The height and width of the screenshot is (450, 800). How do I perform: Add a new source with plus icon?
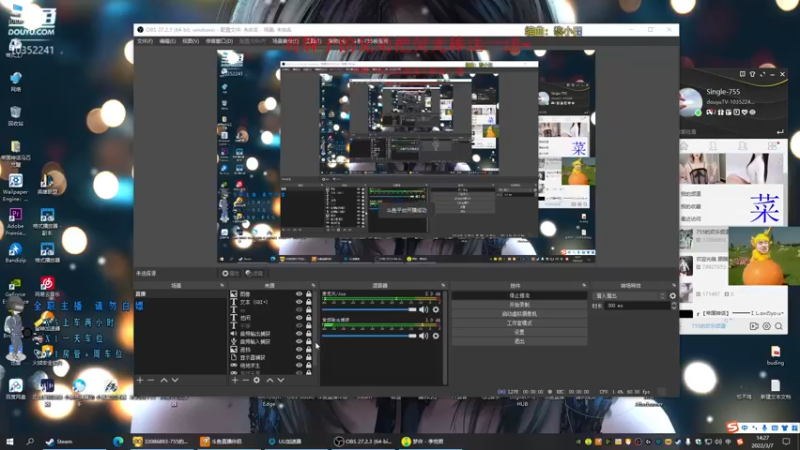tap(235, 380)
